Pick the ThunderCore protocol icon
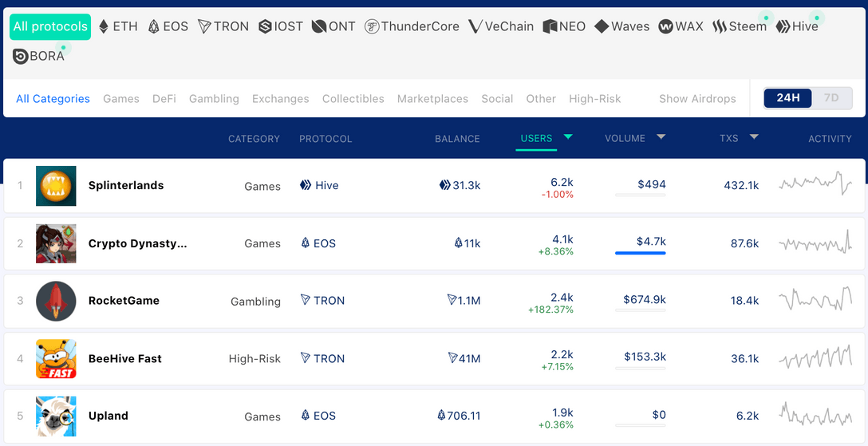 pos(372,26)
